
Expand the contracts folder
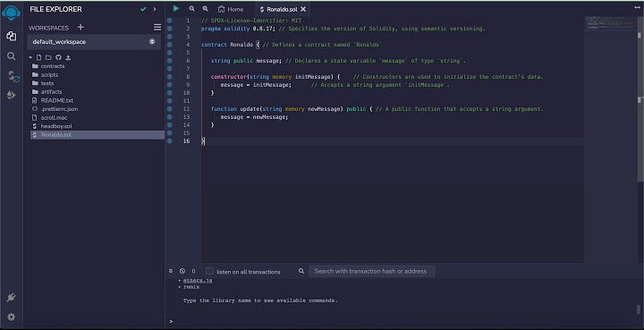point(53,66)
